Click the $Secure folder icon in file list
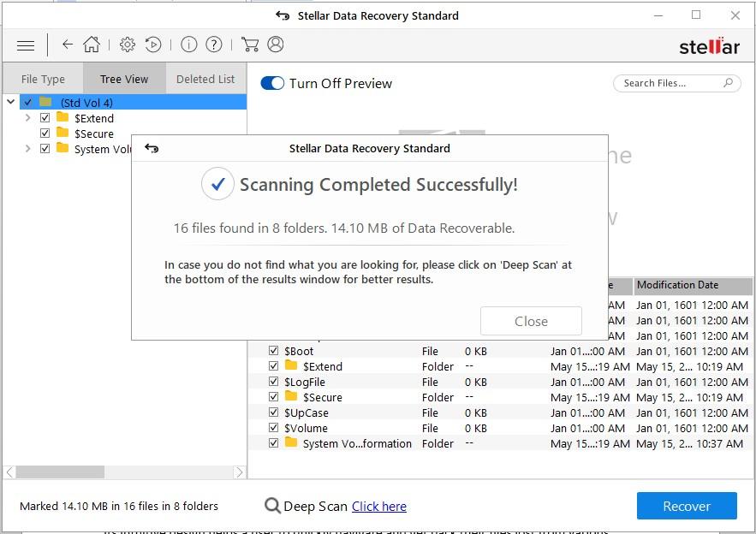Image resolution: width=756 pixels, height=534 pixels. pyautogui.click(x=291, y=395)
